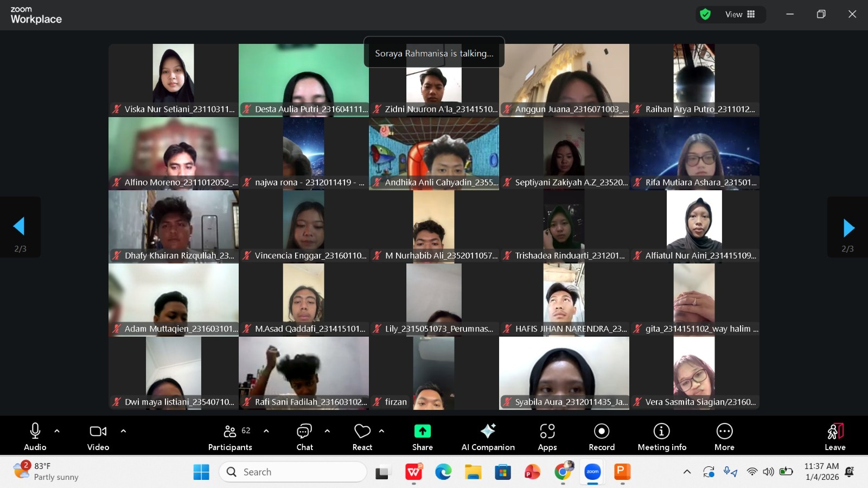Click the green encryption shield icon

click(705, 15)
